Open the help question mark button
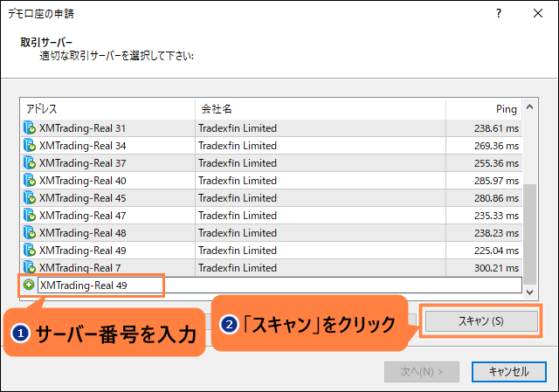The image size is (559, 392). (499, 14)
